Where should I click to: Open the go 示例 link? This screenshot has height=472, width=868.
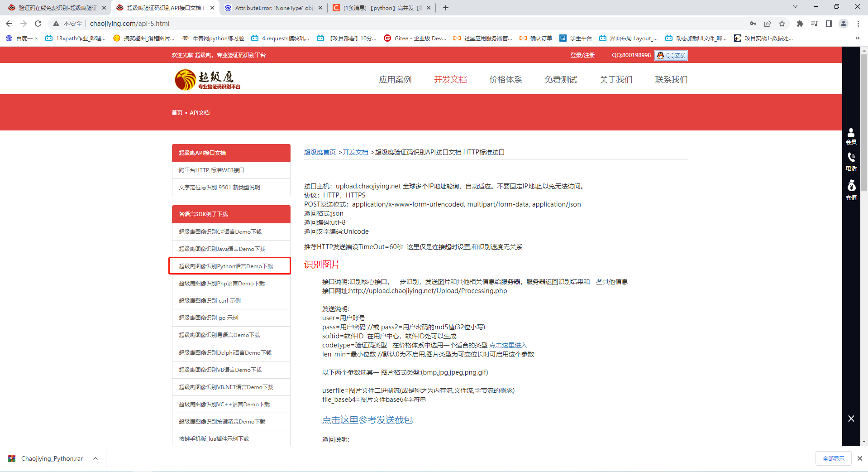point(231,318)
